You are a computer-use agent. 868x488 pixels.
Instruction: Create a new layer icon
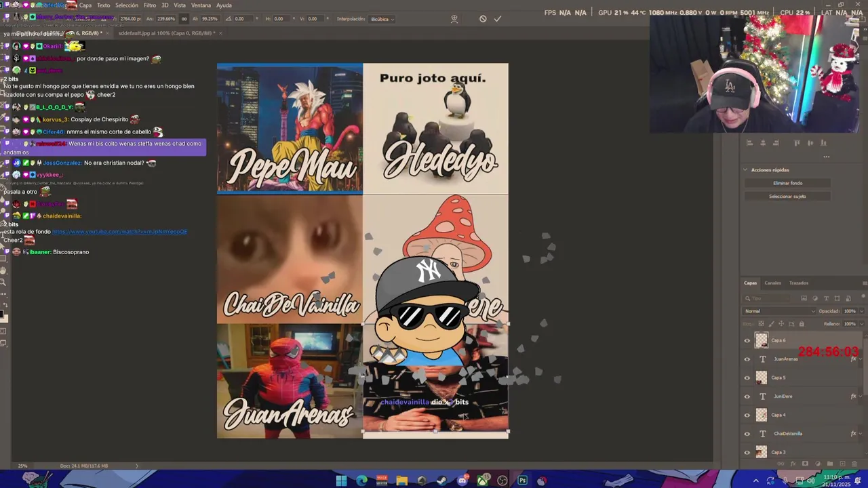(842, 464)
